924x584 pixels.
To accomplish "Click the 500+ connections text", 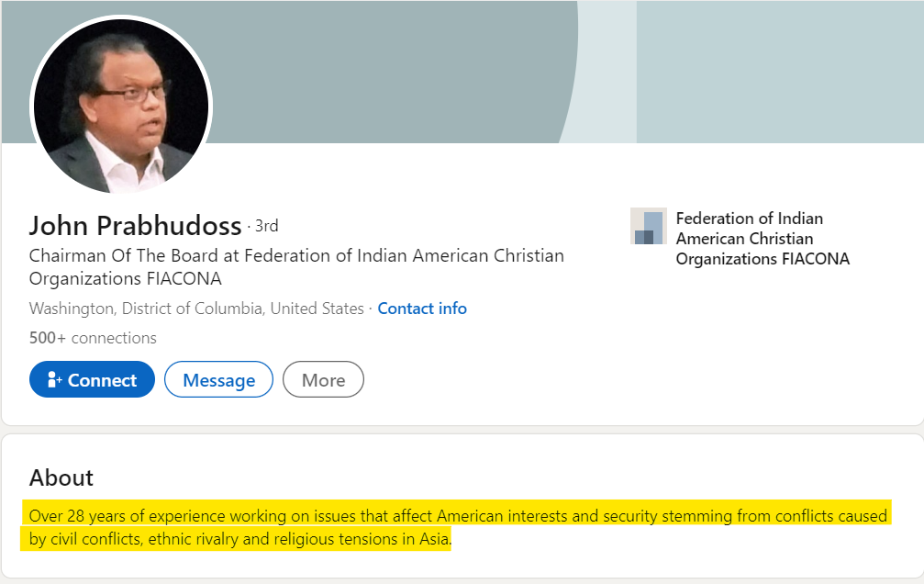I will tap(93, 338).
